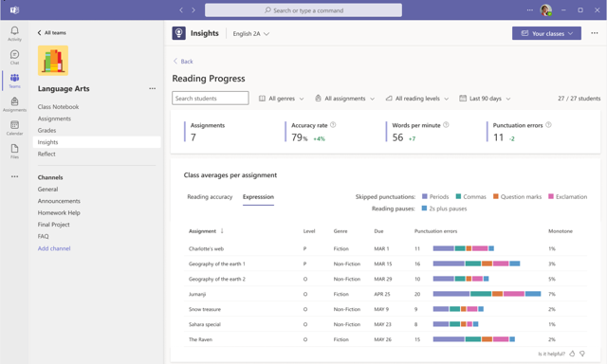The image size is (607, 364).
Task: Toggle Commas legend swatch
Action: 458,196
